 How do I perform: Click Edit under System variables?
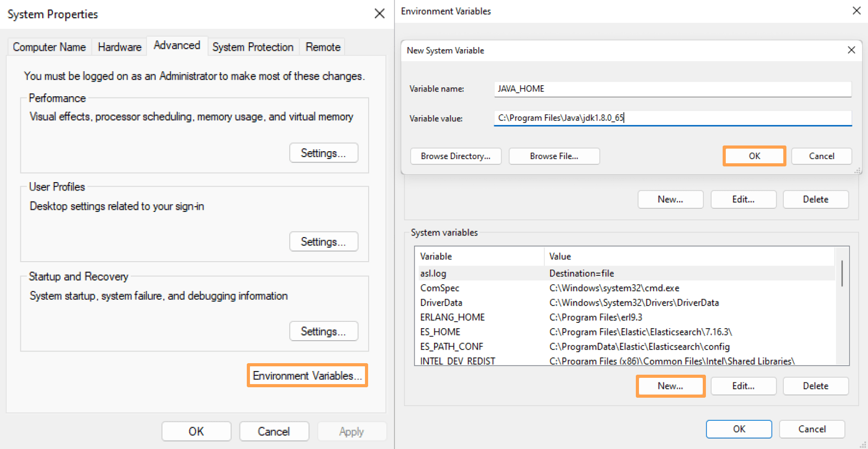(743, 386)
